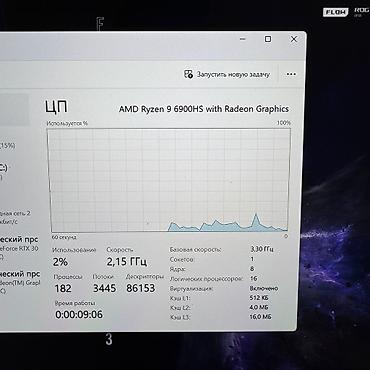
Task: Click the L1 cache 512 КБ value
Action: 259,298
